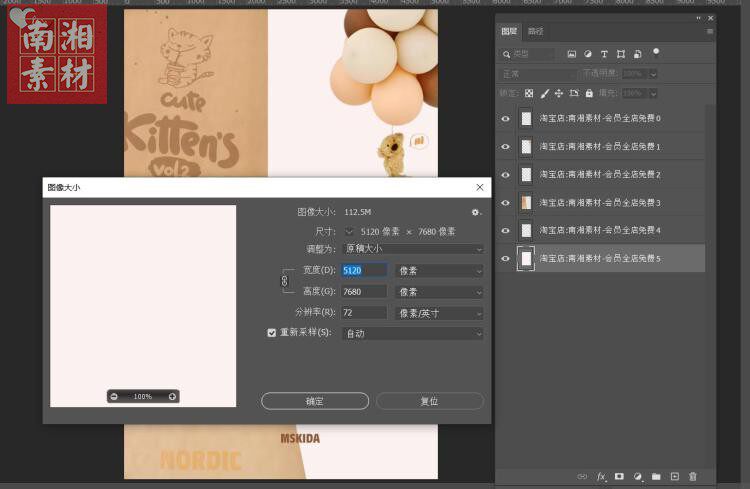Collapse the panel with double-arrow icon
The height and width of the screenshot is (489, 750).
pyautogui.click(x=698, y=18)
